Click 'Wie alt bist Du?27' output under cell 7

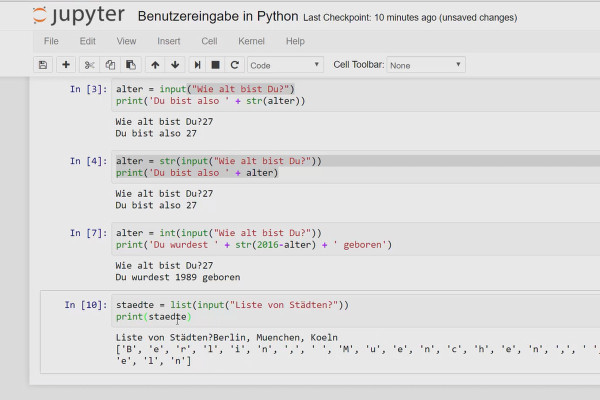tap(164, 266)
